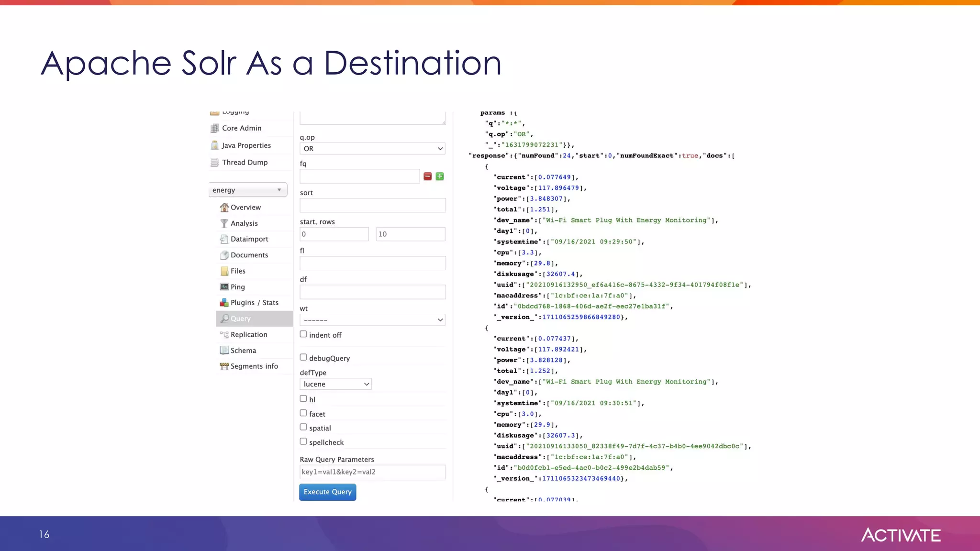Open the Plugins / Stats link
This screenshot has height=551, width=980.
[x=255, y=303]
